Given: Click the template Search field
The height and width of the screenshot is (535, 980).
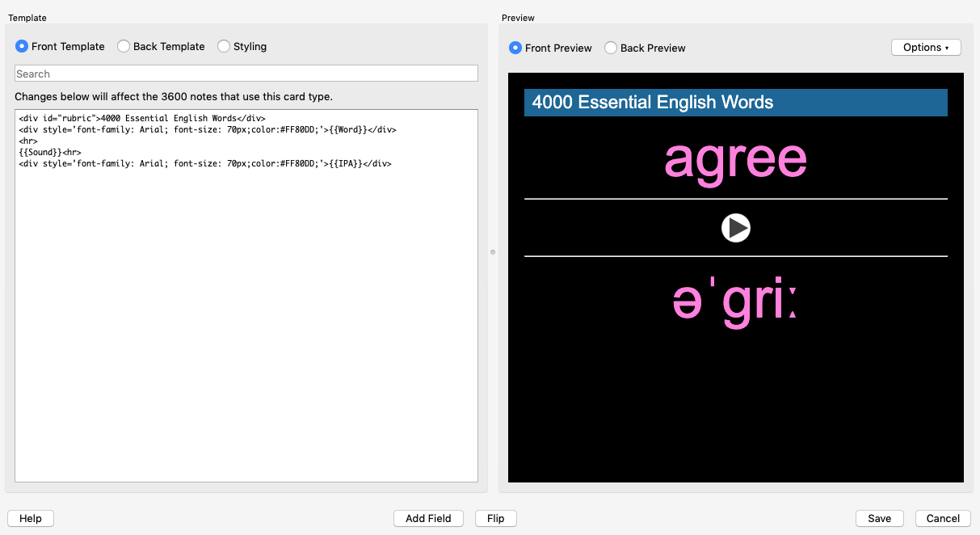Looking at the screenshot, I should coord(246,74).
